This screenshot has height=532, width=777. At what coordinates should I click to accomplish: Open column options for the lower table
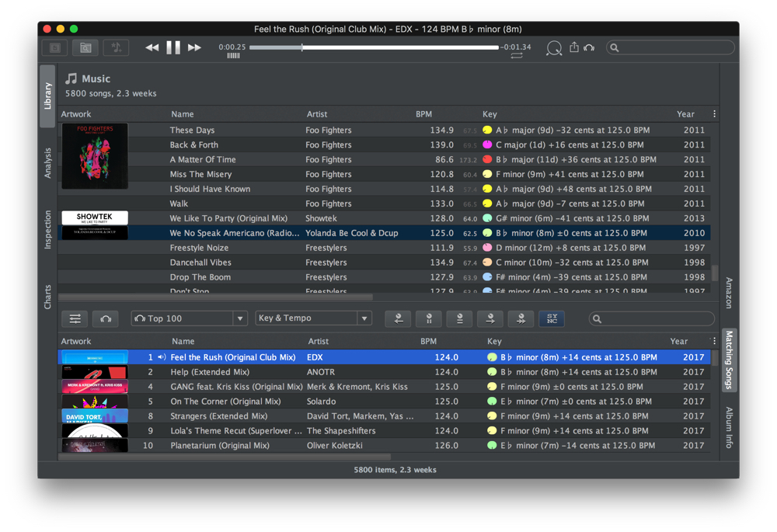click(x=714, y=341)
